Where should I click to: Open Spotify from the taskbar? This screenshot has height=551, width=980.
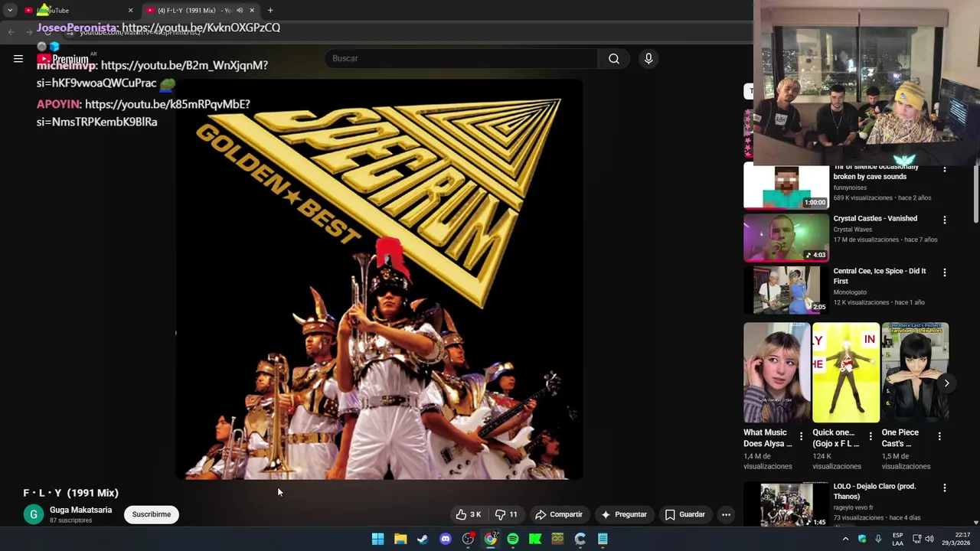[x=513, y=539]
